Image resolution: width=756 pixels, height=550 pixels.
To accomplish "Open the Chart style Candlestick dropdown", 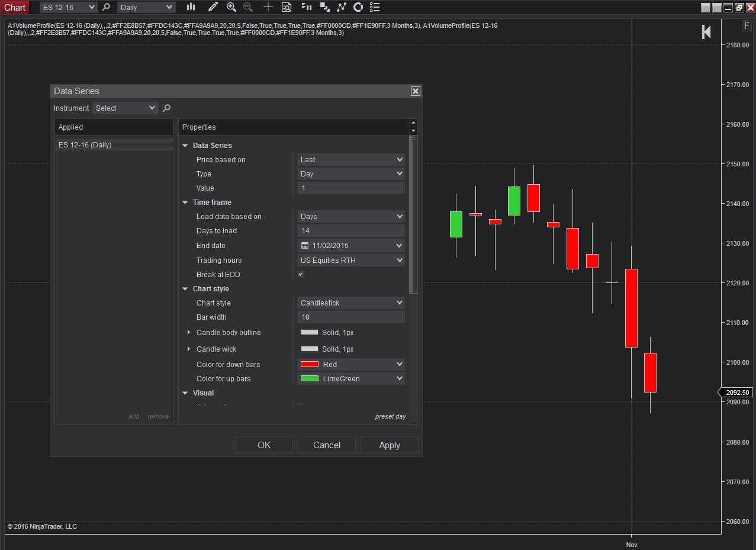I will 351,303.
